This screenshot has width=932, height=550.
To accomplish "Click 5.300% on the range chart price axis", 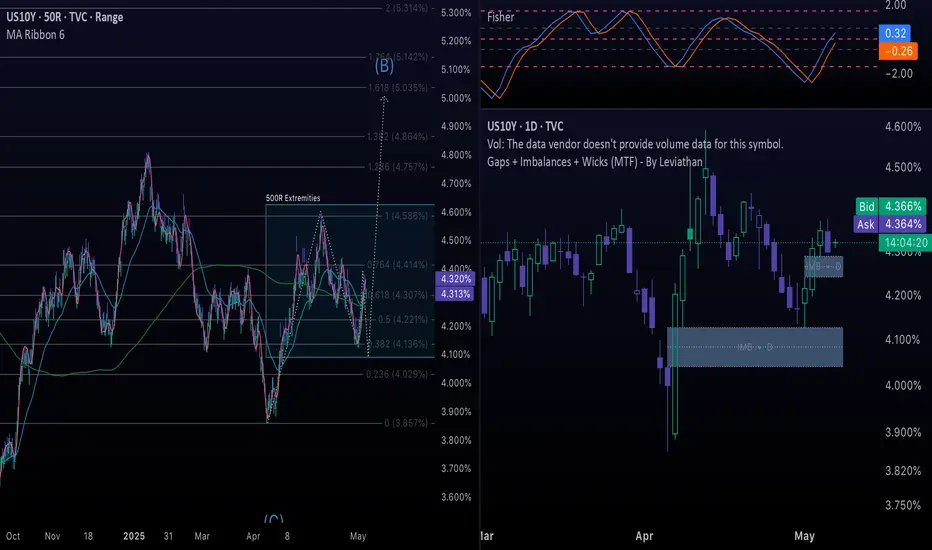I will pyautogui.click(x=456, y=12).
